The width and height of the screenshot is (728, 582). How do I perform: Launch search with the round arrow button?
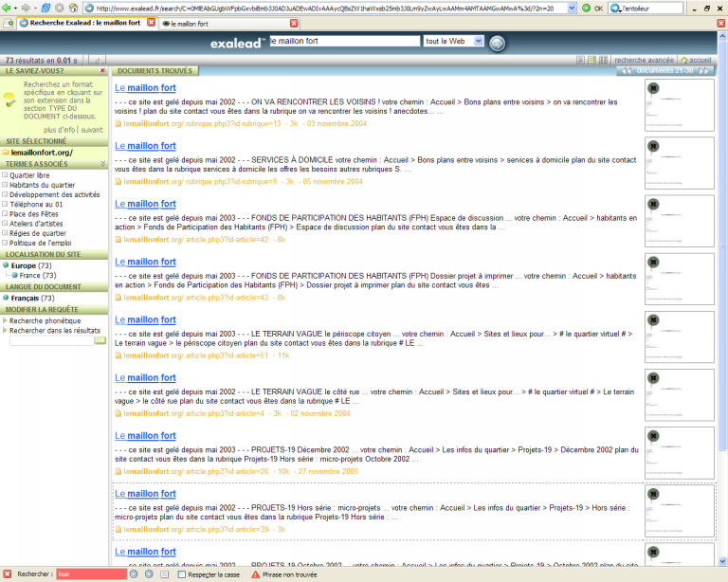pos(498,44)
